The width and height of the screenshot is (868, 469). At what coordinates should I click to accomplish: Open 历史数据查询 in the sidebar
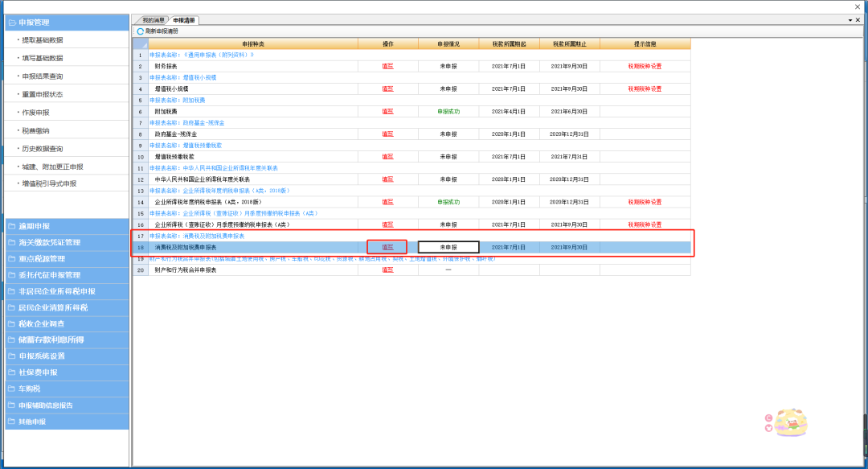42,149
